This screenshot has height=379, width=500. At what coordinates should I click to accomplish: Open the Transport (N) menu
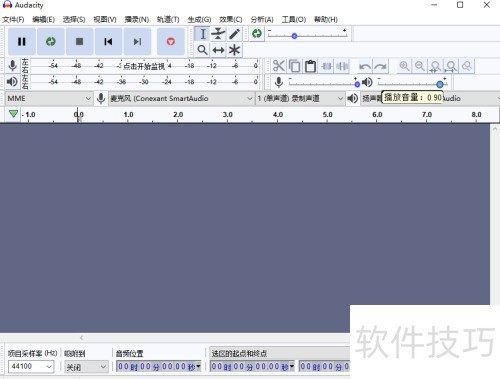coord(137,19)
